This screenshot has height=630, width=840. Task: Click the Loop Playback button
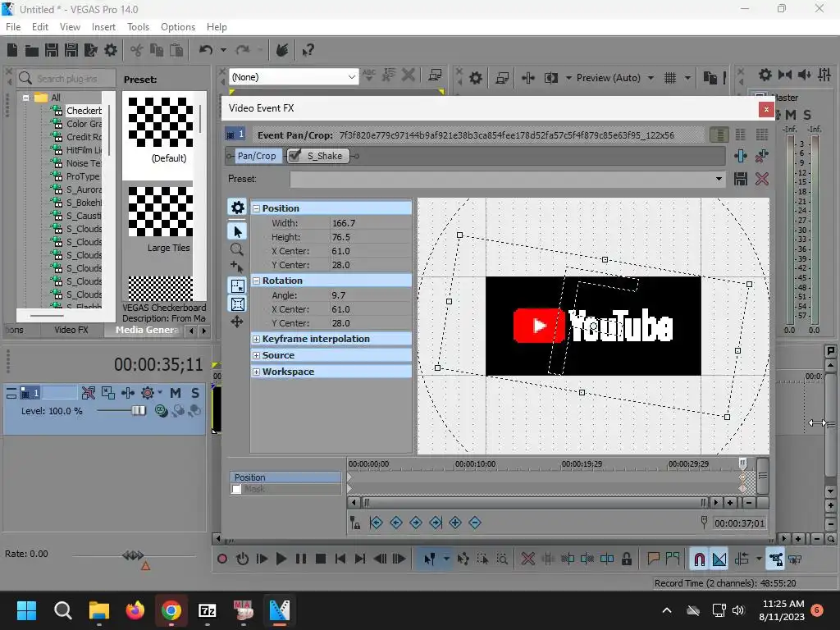242,559
